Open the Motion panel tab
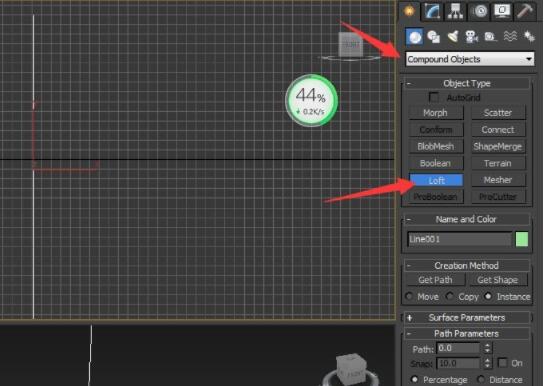 [x=480, y=11]
